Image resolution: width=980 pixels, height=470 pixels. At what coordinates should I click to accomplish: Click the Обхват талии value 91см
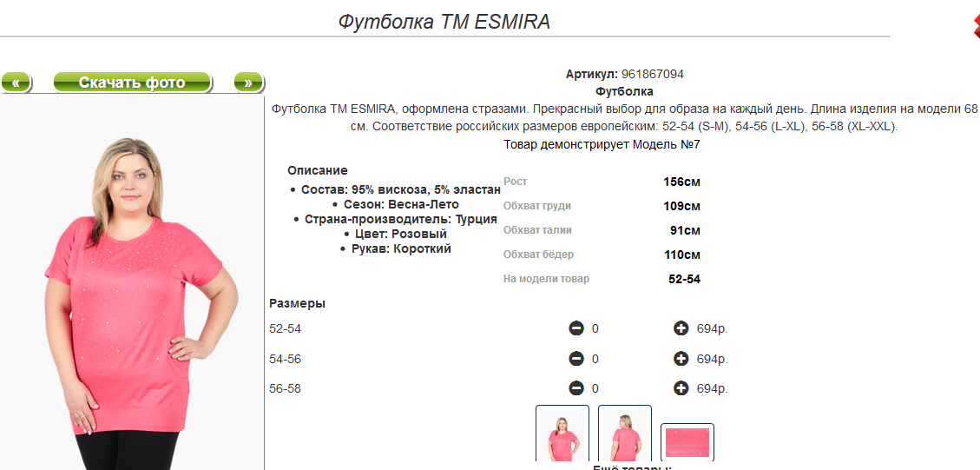coord(685,230)
